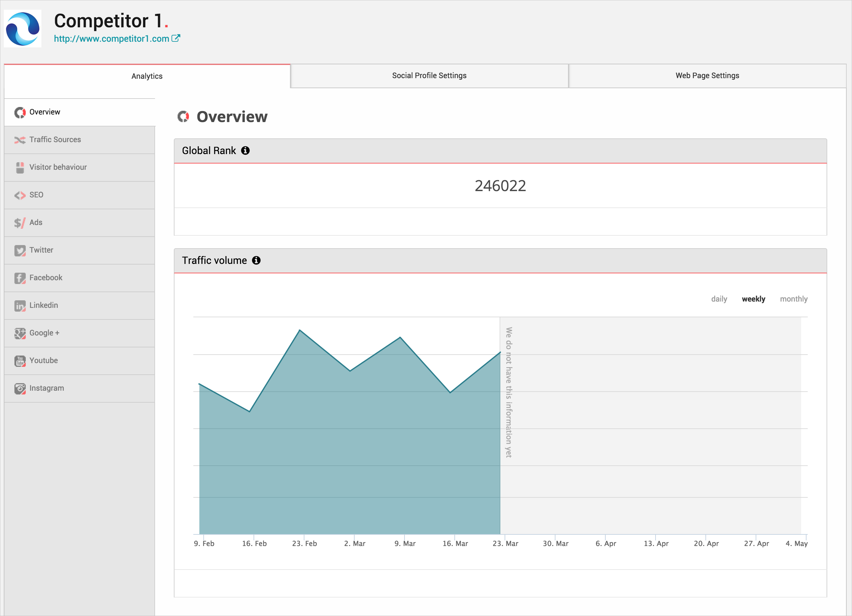Select the Analytics tab
Screen dimensions: 852x616
[x=147, y=76]
